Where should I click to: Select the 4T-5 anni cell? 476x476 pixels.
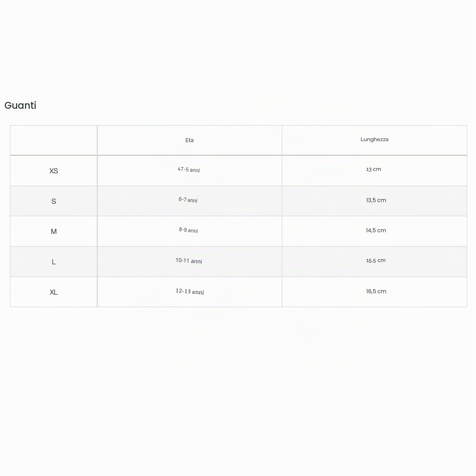coord(189,170)
